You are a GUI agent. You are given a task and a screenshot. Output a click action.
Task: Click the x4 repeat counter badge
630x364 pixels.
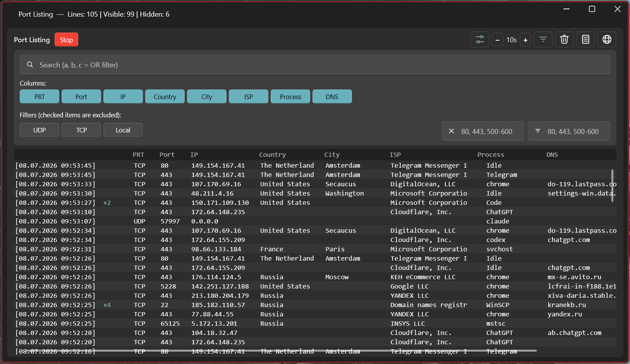coord(107,305)
